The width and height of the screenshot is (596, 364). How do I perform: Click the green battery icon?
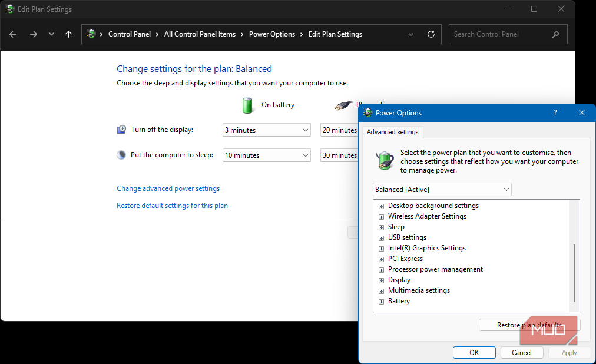click(x=247, y=105)
